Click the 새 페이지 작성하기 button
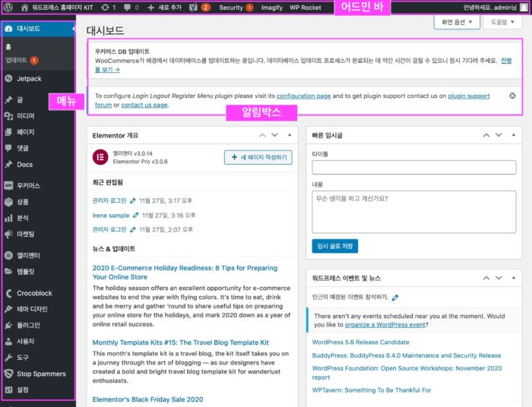The width and height of the screenshot is (532, 407). pos(257,157)
